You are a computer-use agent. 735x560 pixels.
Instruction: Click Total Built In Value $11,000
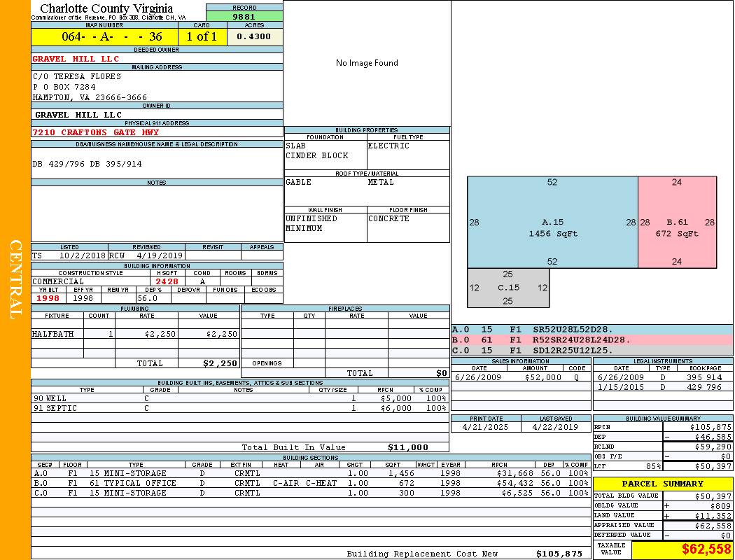coord(408,447)
